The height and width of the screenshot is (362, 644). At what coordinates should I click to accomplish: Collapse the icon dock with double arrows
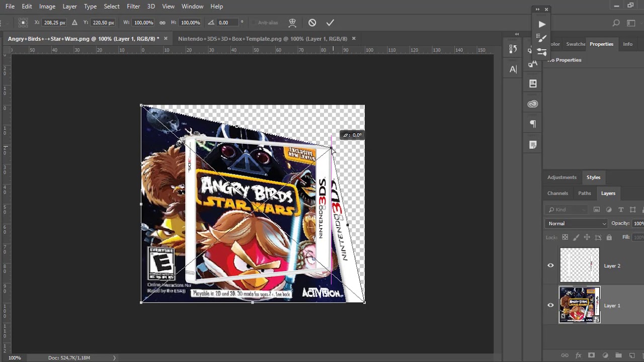tap(517, 34)
